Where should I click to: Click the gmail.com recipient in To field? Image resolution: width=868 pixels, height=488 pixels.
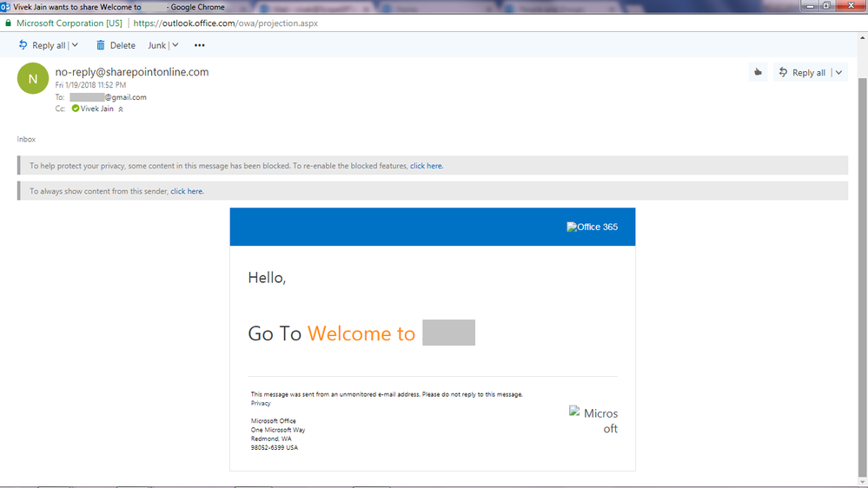point(109,97)
